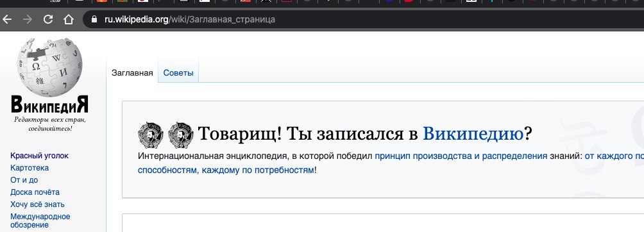Open link принцип производства и распределения
This screenshot has width=644, height=232.
(461, 156)
